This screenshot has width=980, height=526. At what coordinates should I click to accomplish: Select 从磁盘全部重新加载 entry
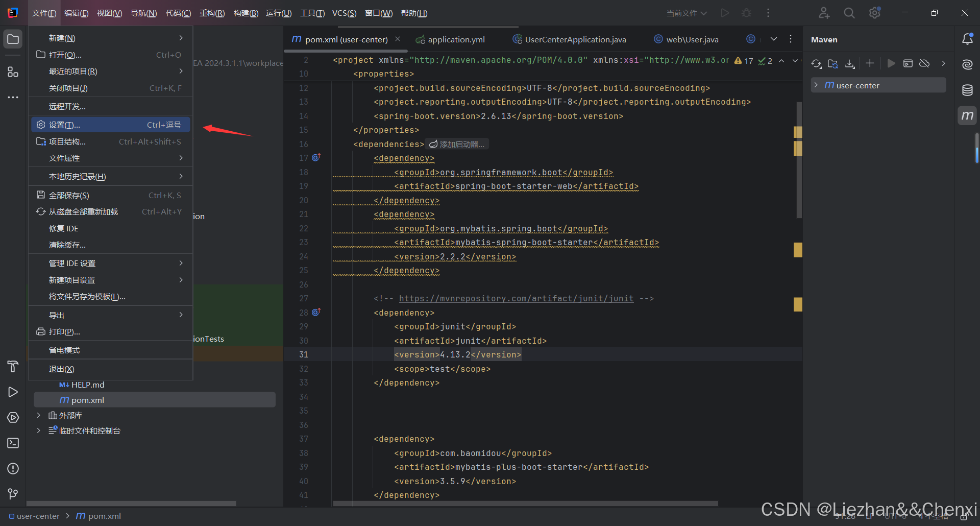pyautogui.click(x=111, y=212)
